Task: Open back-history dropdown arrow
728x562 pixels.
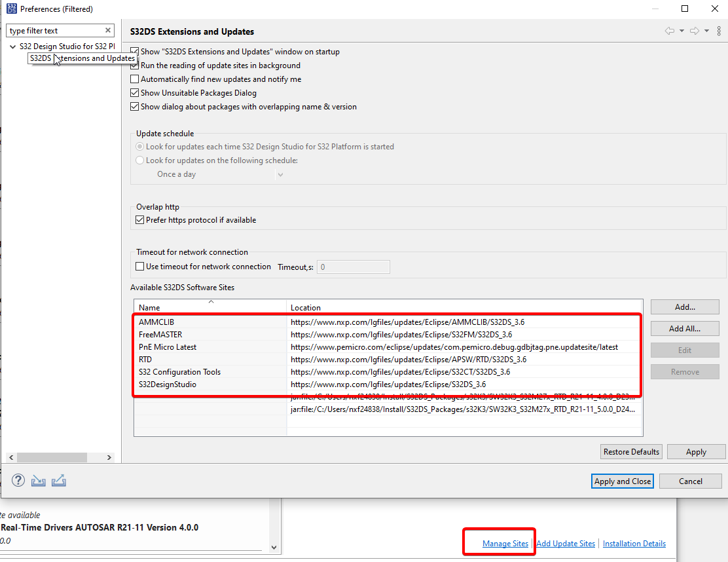Action: [x=682, y=31]
